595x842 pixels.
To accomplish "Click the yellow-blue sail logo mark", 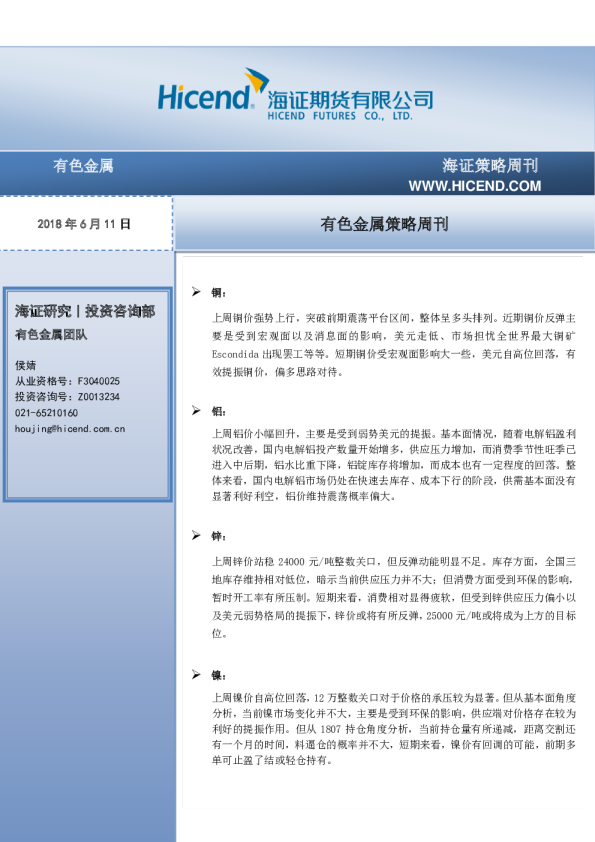I will [x=257, y=79].
